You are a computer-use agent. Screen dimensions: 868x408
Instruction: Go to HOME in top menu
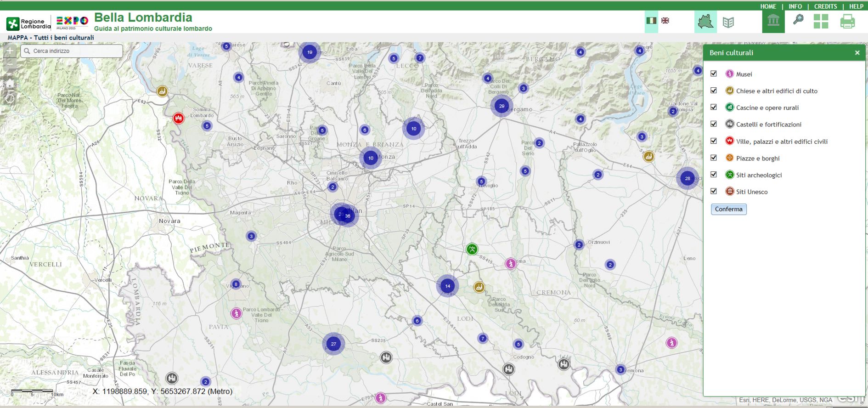tap(768, 6)
